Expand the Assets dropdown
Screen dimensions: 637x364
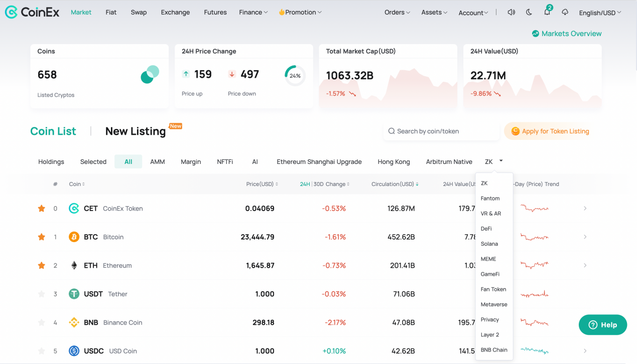click(434, 13)
